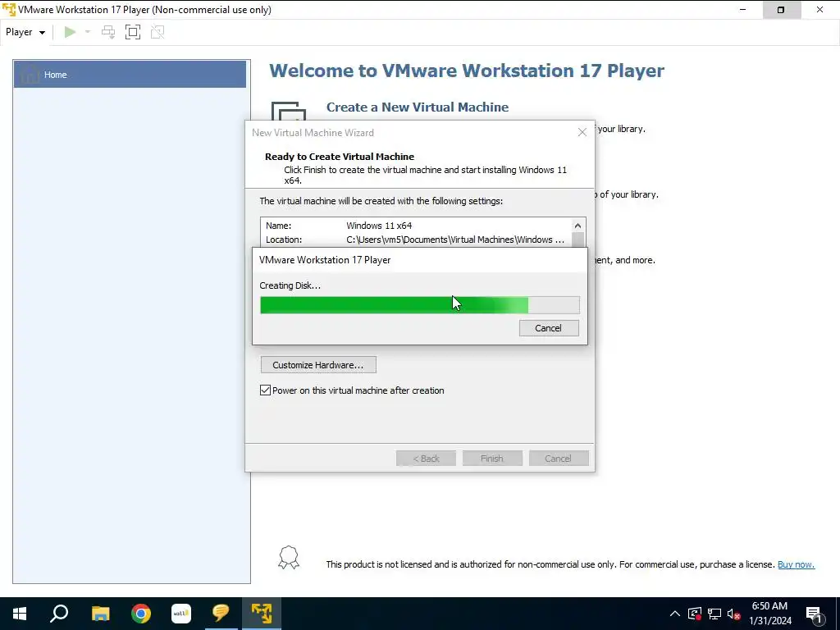Click the Finish button in wizard

click(x=492, y=459)
